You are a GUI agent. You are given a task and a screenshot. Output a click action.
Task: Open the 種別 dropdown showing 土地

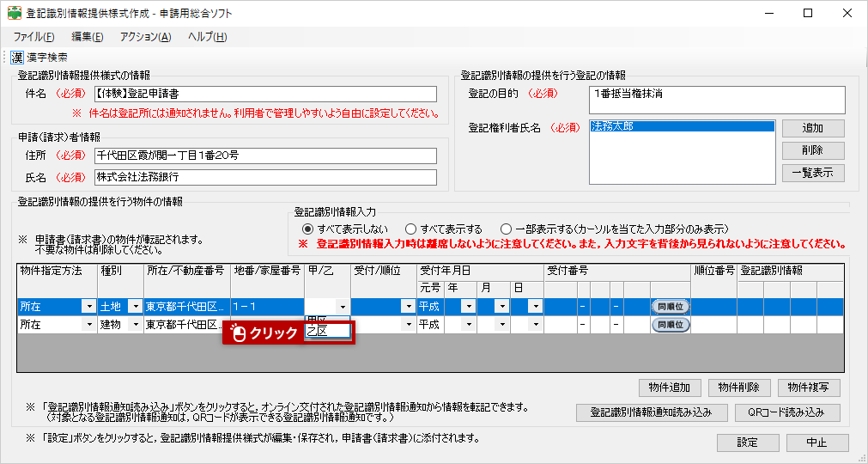coord(135,307)
